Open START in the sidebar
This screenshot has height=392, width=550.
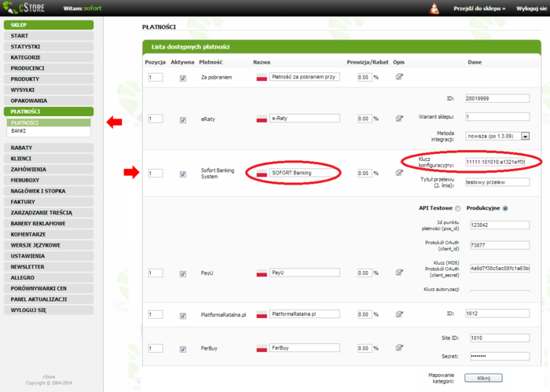[49, 36]
